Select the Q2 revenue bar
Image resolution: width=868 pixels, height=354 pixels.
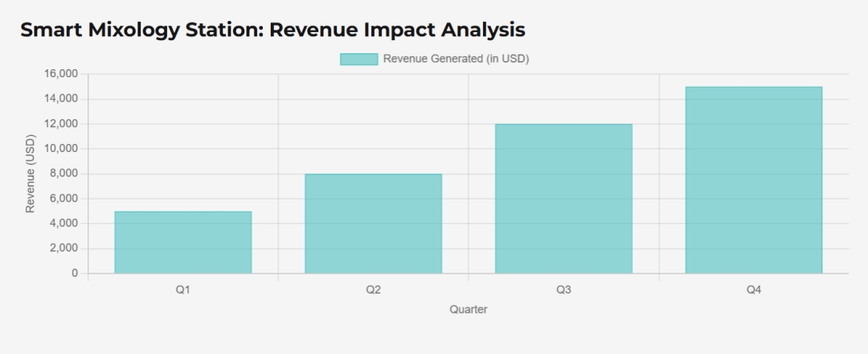click(x=374, y=224)
